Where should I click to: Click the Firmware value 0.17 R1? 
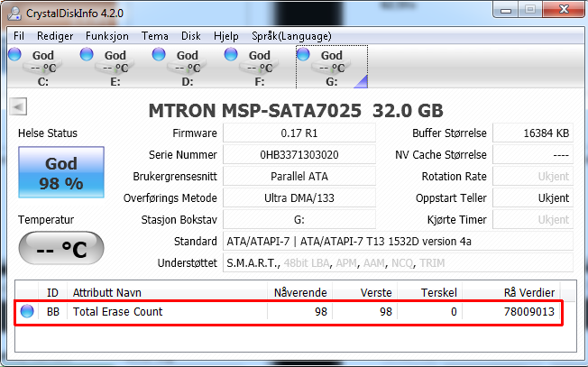click(299, 133)
